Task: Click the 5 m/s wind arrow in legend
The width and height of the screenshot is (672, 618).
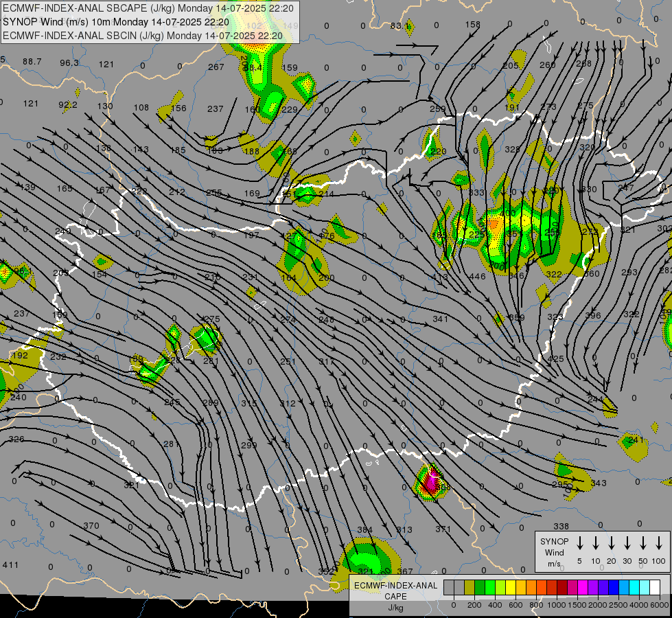Action: coord(579,543)
